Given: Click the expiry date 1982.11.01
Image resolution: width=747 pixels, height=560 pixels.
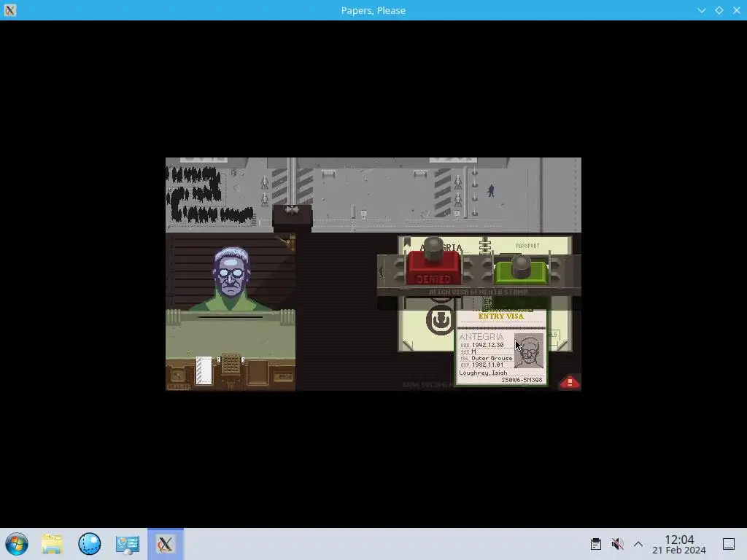Looking at the screenshot, I should (487, 365).
